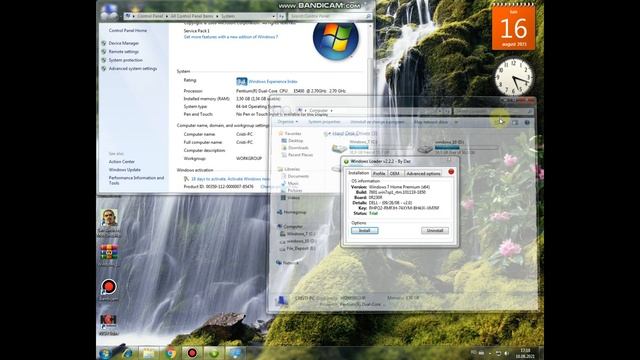Image resolution: width=640 pixels, height=360 pixels.
Task: Open the windows_10 (D:) drive icon
Action: (x=425, y=148)
